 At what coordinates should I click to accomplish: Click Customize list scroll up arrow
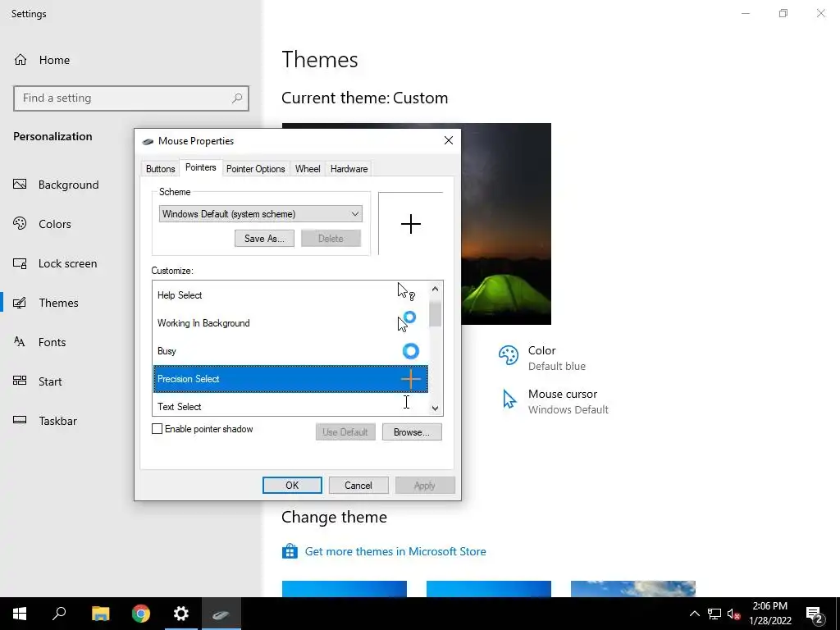click(x=435, y=289)
